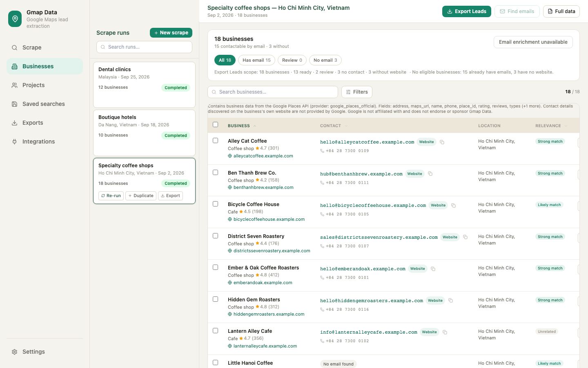Click the Export Leads button
The width and height of the screenshot is (588, 368).
click(x=467, y=11)
